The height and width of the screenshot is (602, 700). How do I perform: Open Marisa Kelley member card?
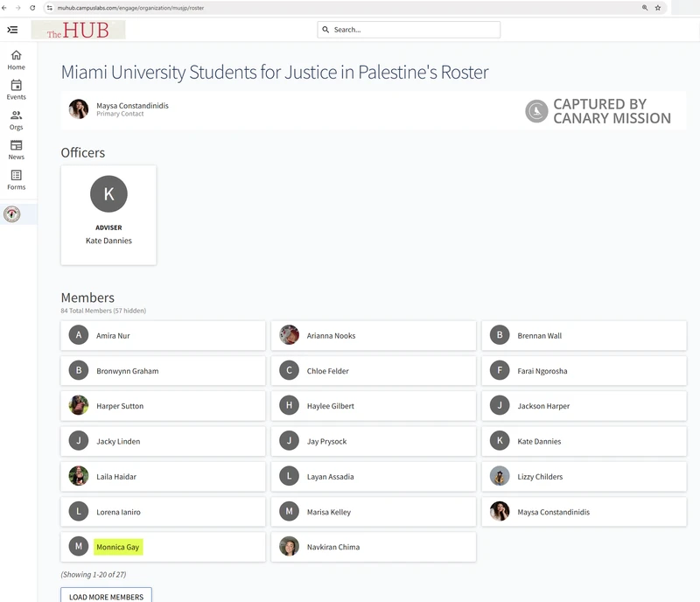pyautogui.click(x=374, y=512)
